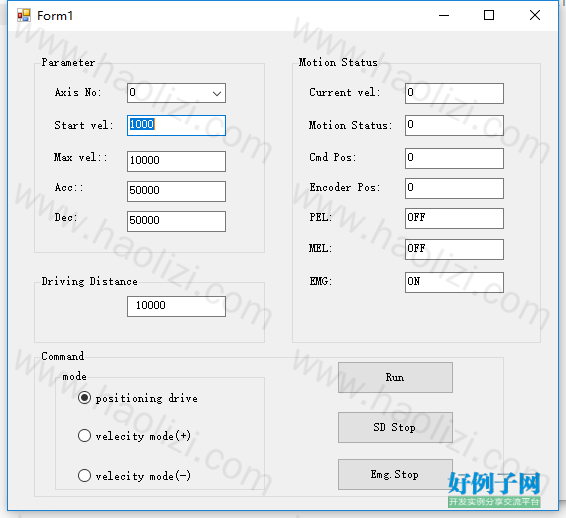Select velecity mode(+) radio button
This screenshot has height=518, width=566.
[x=84, y=435]
